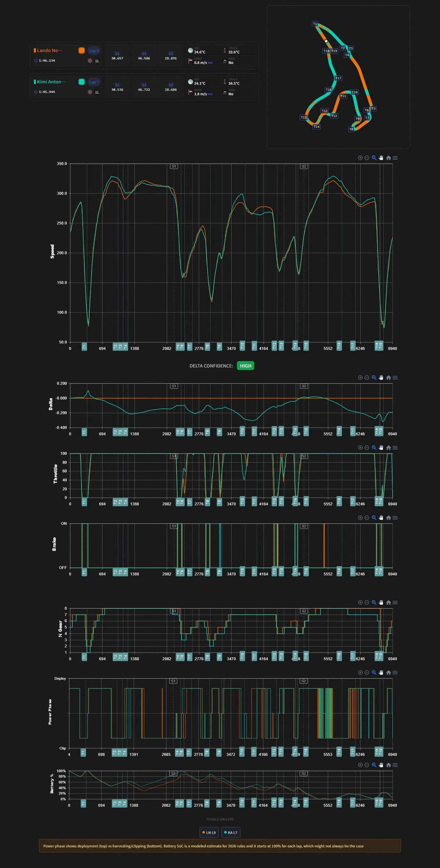Screen dimensions: 440x868
Task: Zoom out on the Speed chart
Action: tap(367, 158)
